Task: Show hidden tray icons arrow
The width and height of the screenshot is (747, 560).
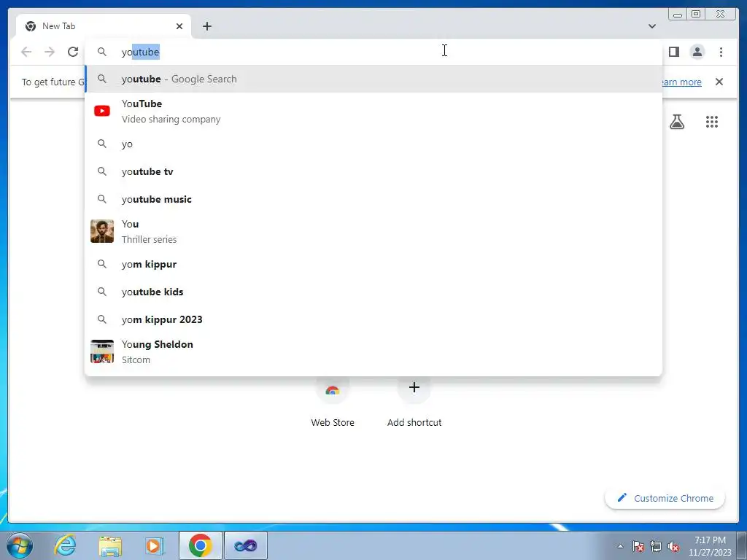Action: point(620,546)
